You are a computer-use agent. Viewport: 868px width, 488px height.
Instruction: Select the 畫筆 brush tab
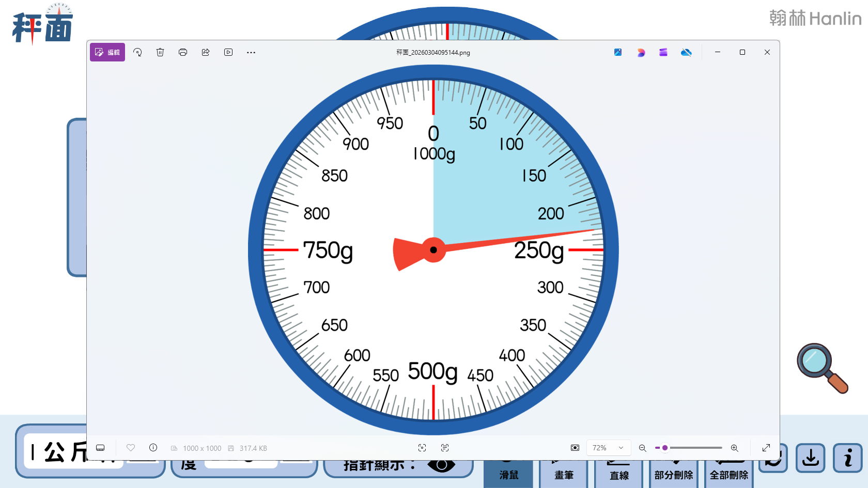pos(564,474)
